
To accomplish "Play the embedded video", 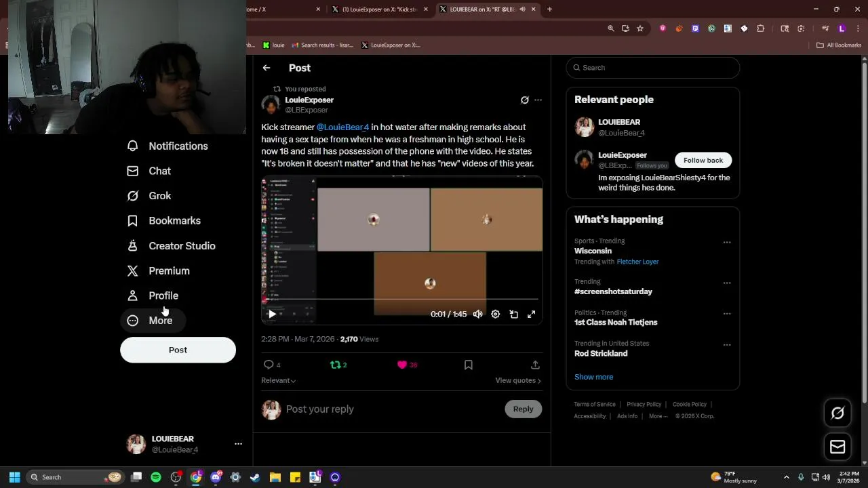I will [x=272, y=314].
